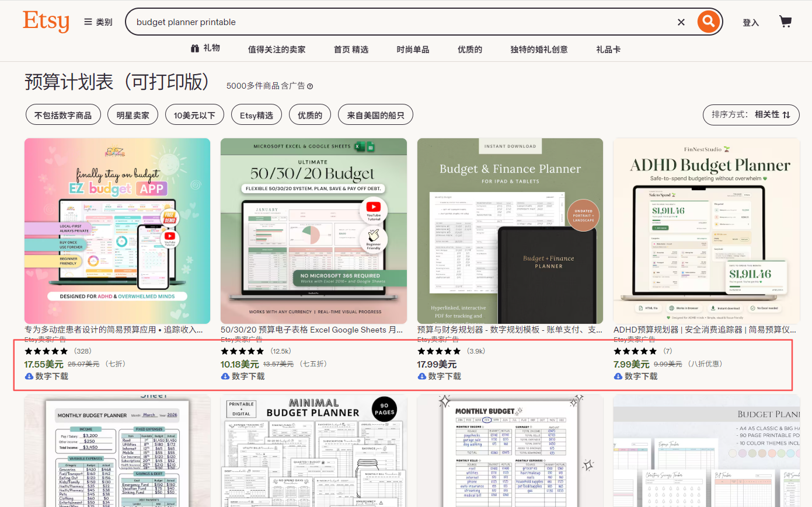The width and height of the screenshot is (812, 507).
Task: Click the struck-through 25.07美元 original price
Action: (83, 364)
